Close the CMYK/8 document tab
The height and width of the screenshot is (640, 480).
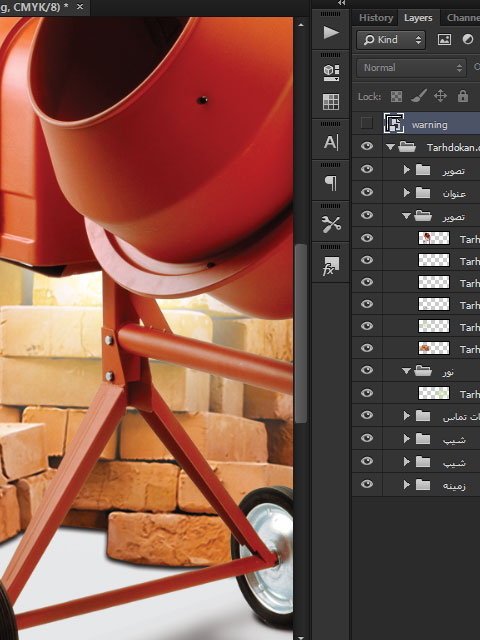point(80,7)
